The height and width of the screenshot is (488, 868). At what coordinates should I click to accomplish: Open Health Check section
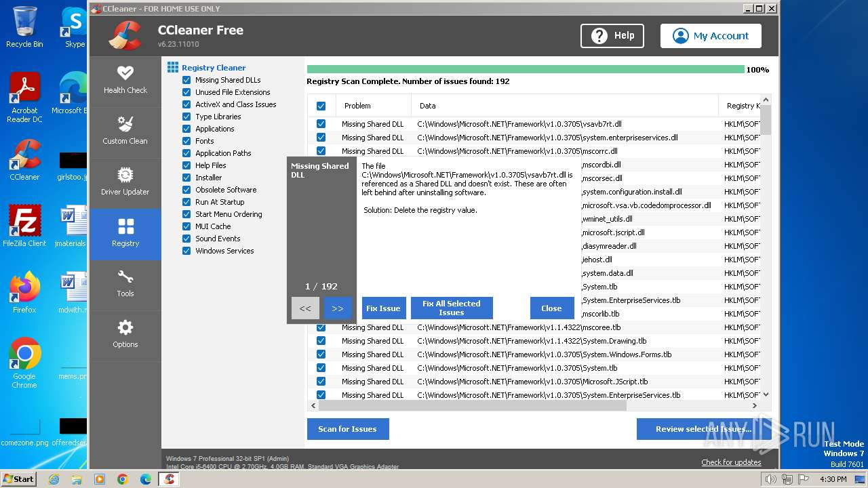(x=125, y=80)
